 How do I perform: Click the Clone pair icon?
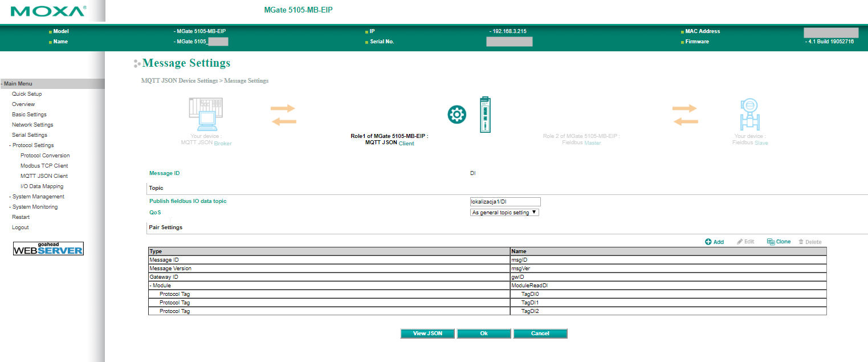(x=771, y=242)
